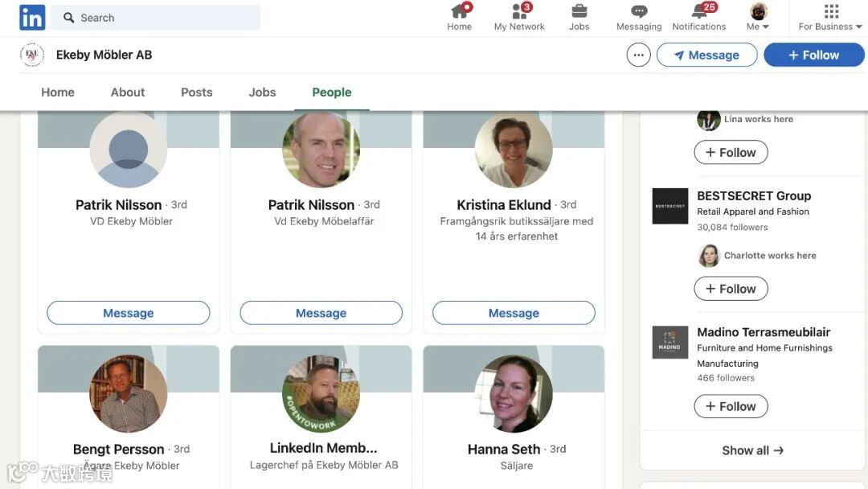This screenshot has width=868, height=489.
Task: Click 'VD Ekeby Möbler' headline text
Action: pos(131,221)
